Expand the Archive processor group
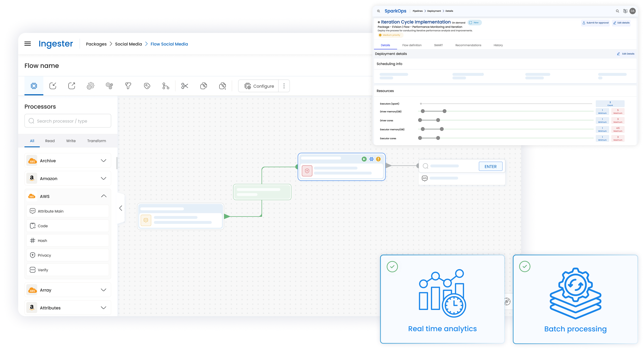 tap(103, 160)
